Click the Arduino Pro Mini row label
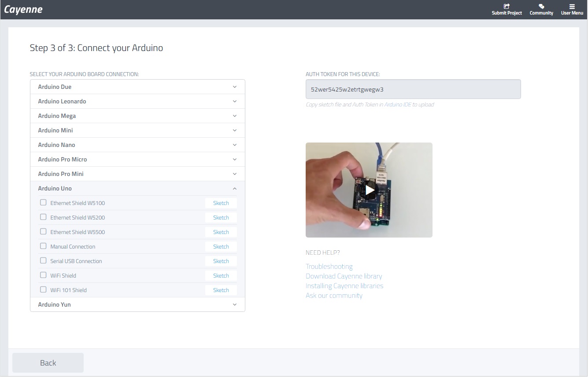The width and height of the screenshot is (588, 377). [x=61, y=174]
